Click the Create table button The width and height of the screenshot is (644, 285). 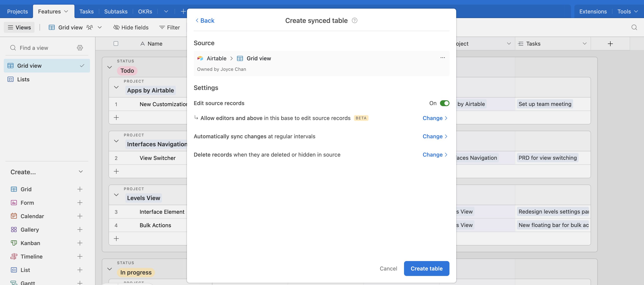[426, 268]
